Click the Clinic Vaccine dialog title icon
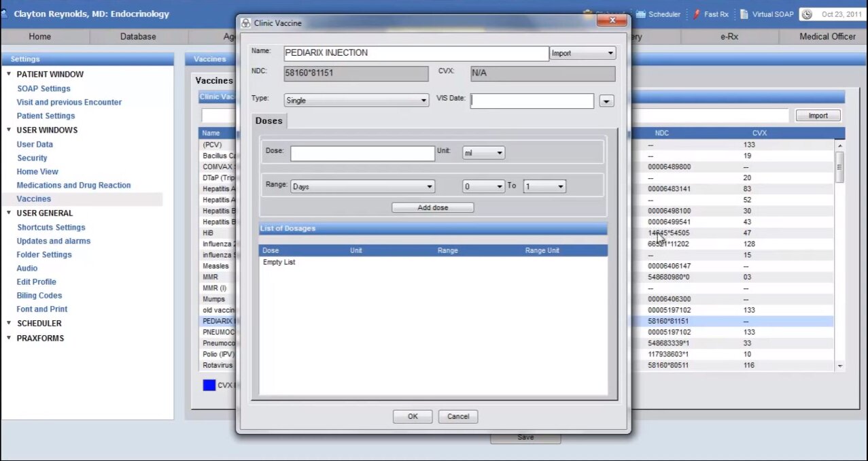The width and height of the screenshot is (868, 461). (x=246, y=23)
